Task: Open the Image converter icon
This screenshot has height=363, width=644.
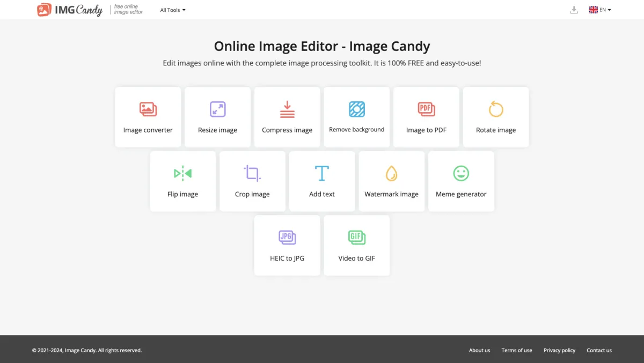Action: (148, 109)
